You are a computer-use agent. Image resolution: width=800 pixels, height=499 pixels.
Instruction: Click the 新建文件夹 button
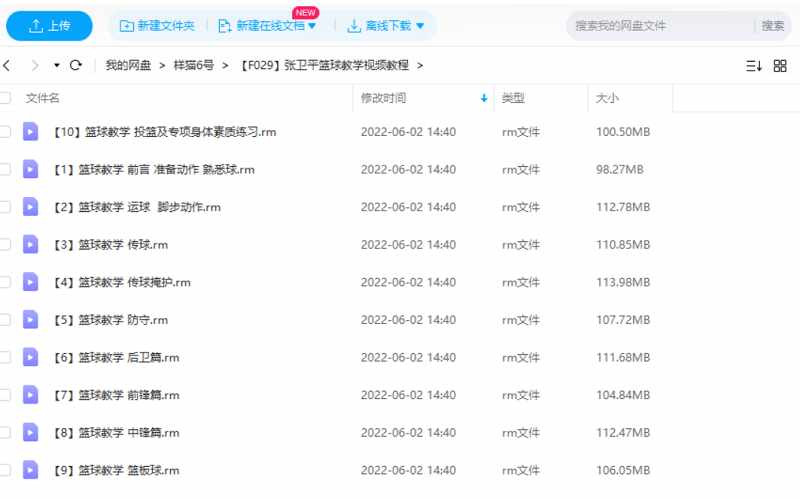tap(157, 26)
